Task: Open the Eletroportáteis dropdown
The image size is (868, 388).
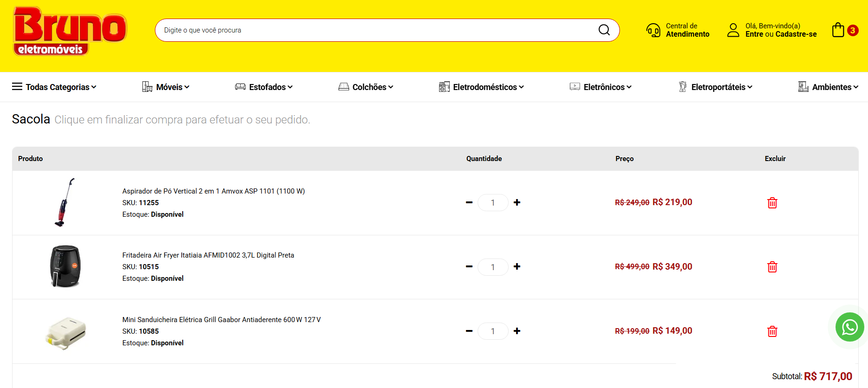Action: [x=715, y=87]
